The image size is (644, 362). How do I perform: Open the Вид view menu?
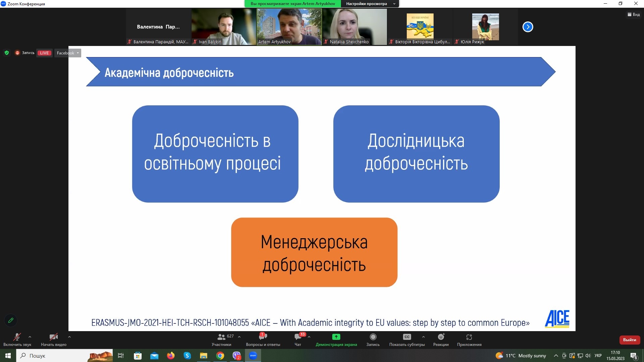click(634, 14)
